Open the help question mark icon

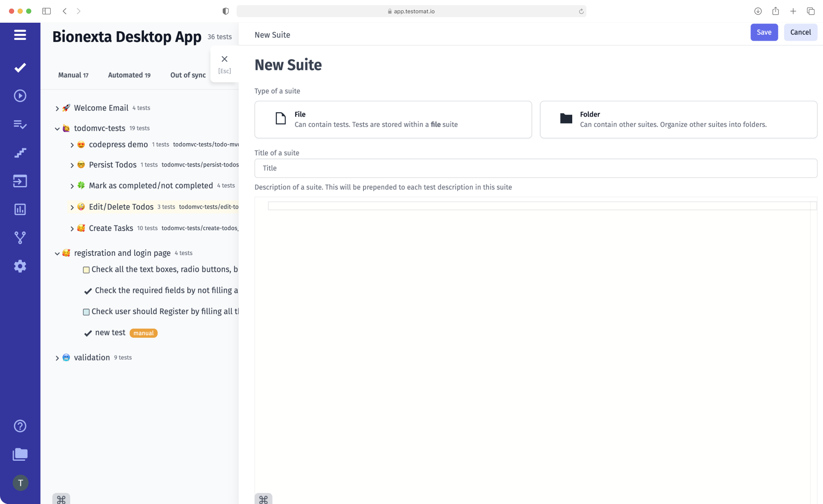coord(20,426)
